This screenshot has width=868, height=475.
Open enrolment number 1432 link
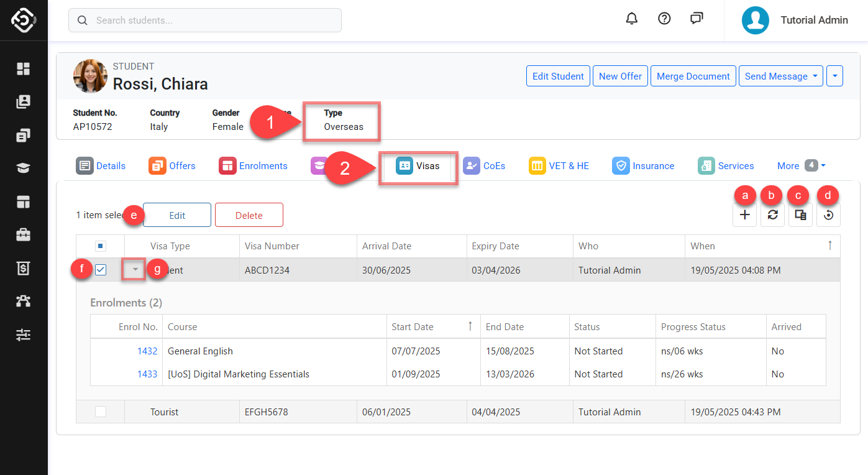147,351
